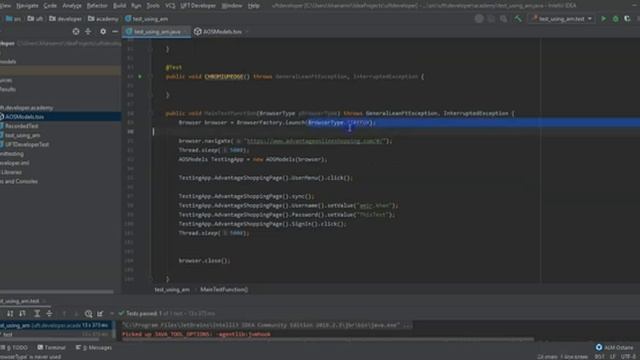
Task: Open the Navigate menu
Action: [27, 6]
